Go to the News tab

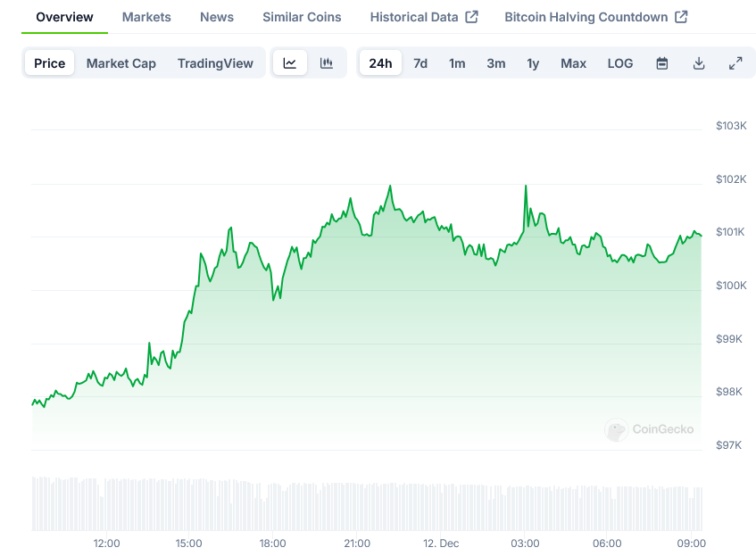coord(217,17)
